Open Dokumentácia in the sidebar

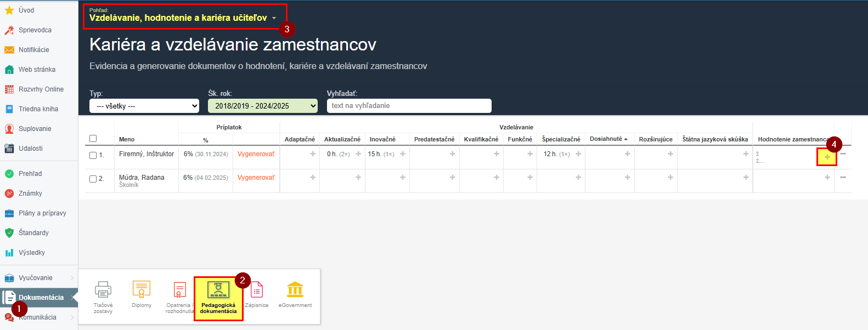tap(41, 298)
